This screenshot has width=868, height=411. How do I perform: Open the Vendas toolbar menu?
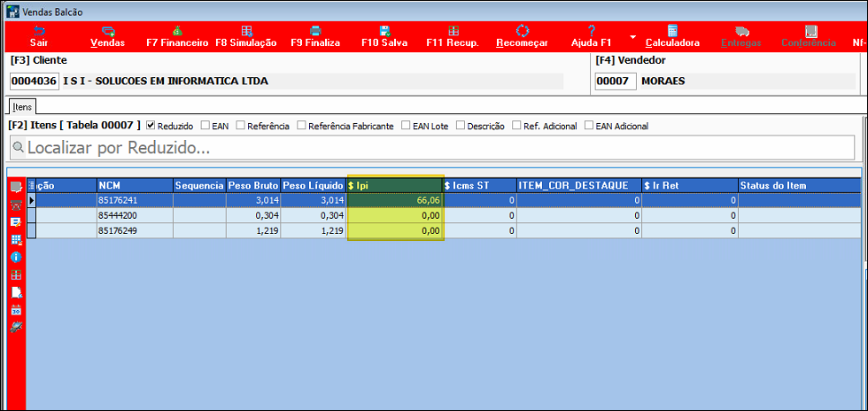(x=108, y=36)
